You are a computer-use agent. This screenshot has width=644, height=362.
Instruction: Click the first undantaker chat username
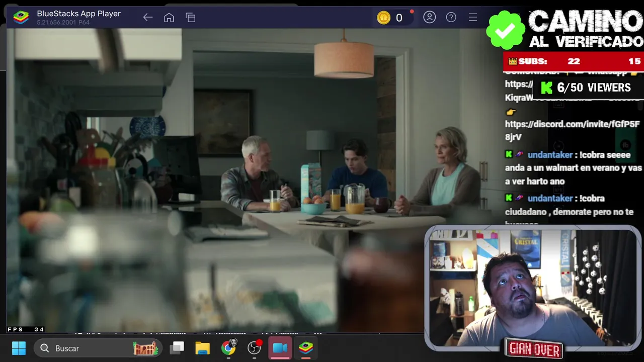550,155
